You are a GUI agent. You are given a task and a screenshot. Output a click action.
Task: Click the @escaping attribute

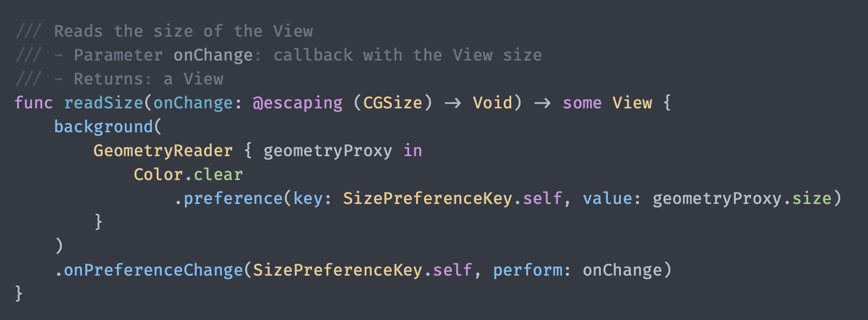pyautogui.click(x=297, y=103)
